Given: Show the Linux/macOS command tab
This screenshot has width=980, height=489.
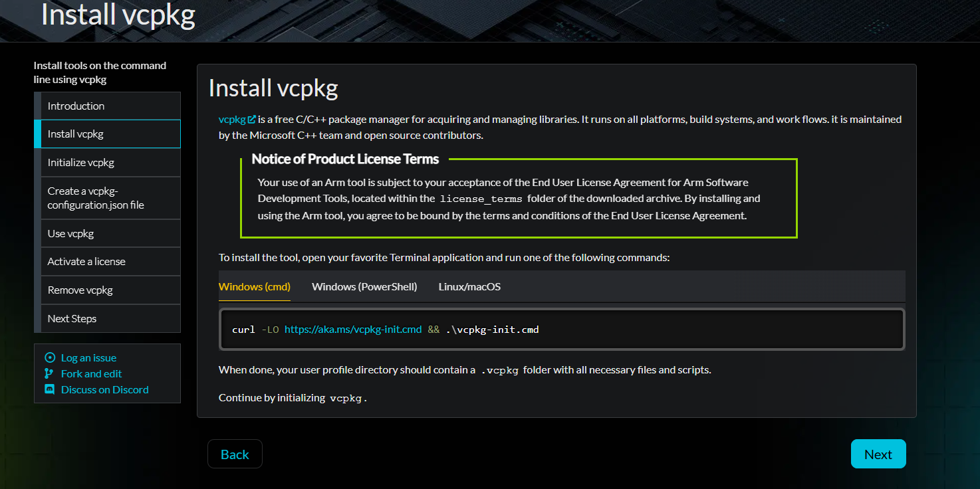Looking at the screenshot, I should pos(469,287).
